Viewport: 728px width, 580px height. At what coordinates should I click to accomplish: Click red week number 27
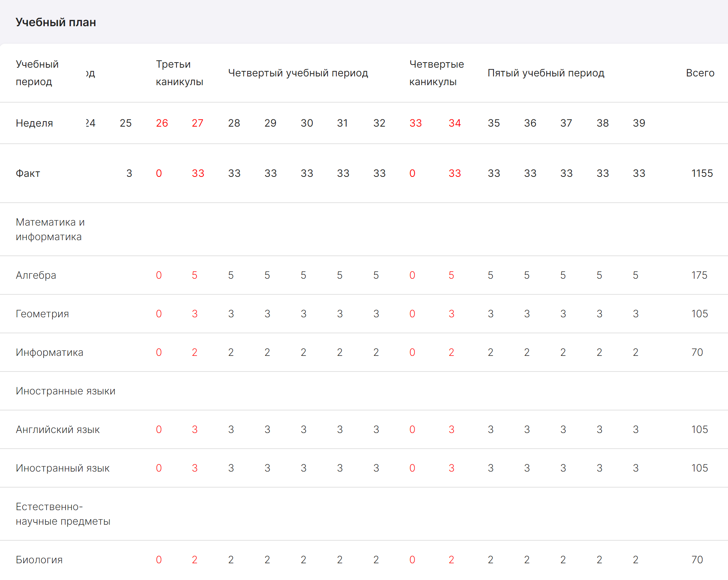(x=198, y=123)
